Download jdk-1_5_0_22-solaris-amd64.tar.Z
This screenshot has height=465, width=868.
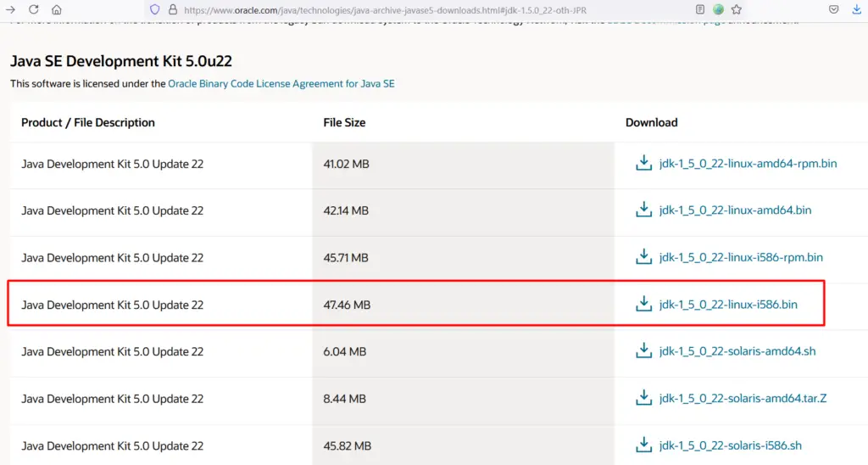(x=743, y=398)
